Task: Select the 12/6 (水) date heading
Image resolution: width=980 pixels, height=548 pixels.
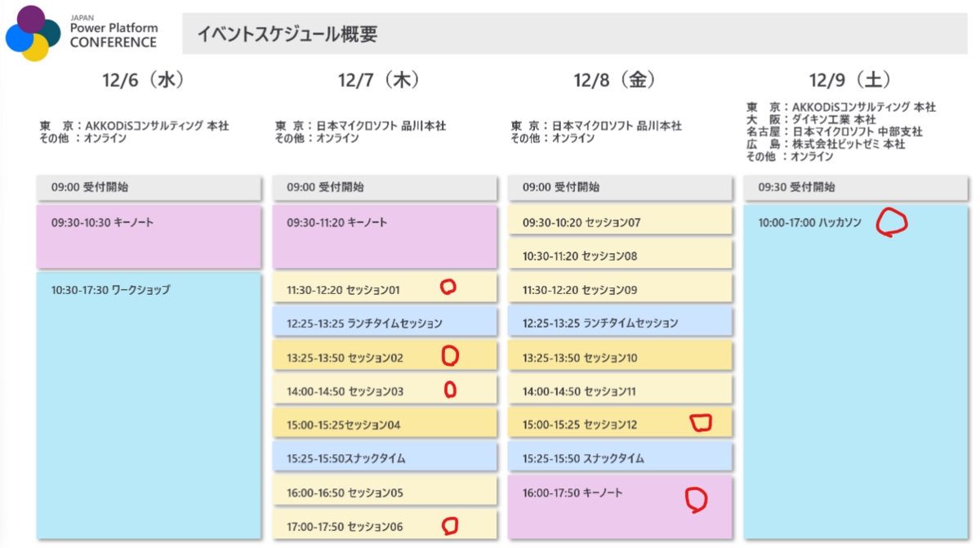Action: click(x=143, y=79)
